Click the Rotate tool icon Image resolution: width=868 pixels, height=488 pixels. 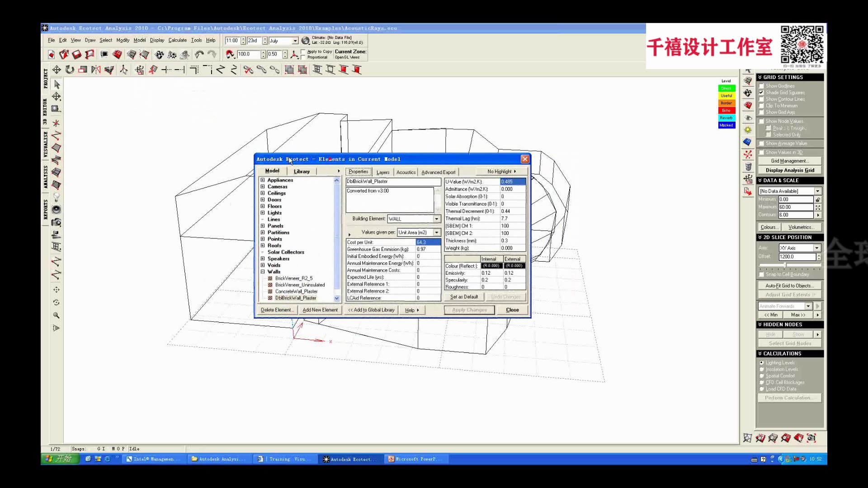click(70, 70)
